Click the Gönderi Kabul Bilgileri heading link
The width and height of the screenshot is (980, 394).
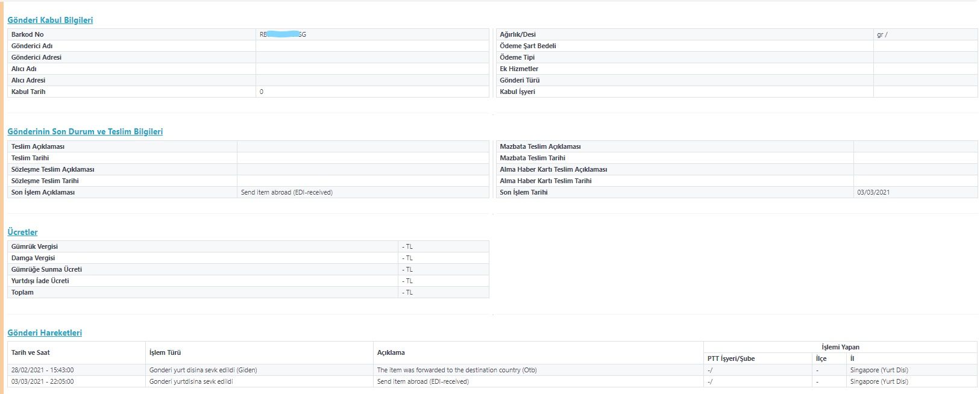point(50,20)
